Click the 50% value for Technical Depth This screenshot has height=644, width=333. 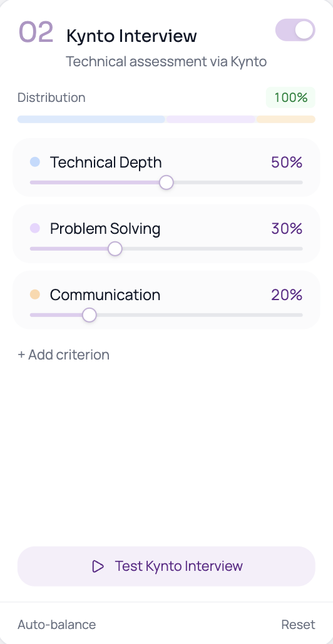[287, 162]
